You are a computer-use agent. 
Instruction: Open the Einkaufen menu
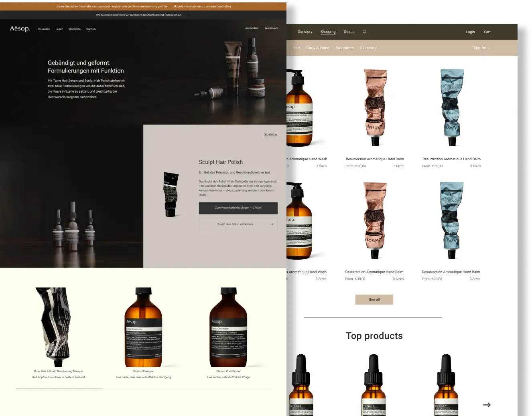[44, 29]
